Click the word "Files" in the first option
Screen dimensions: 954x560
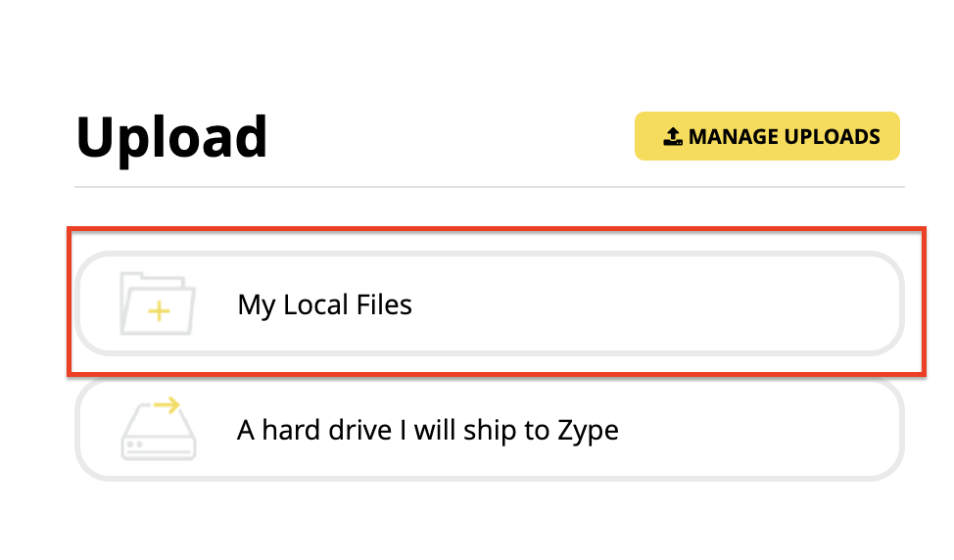click(x=384, y=304)
